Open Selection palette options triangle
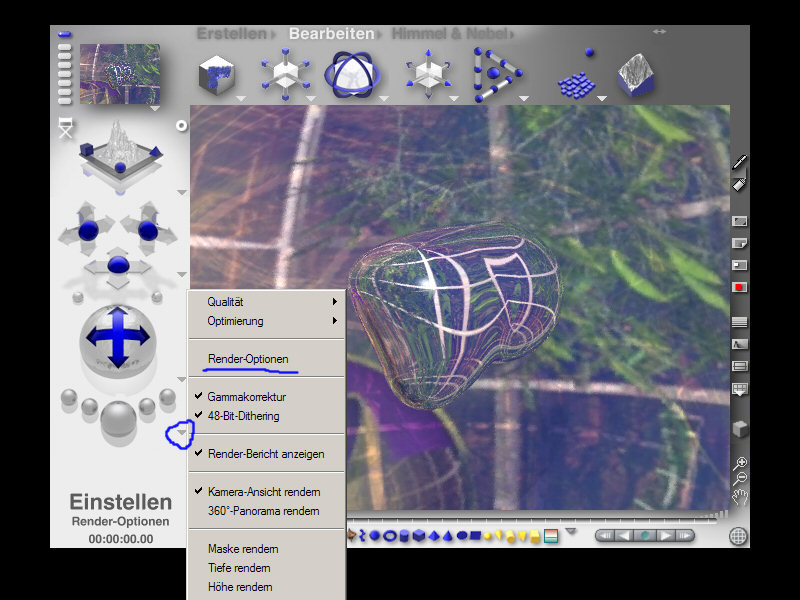This screenshot has width=800, height=600. pos(571,531)
